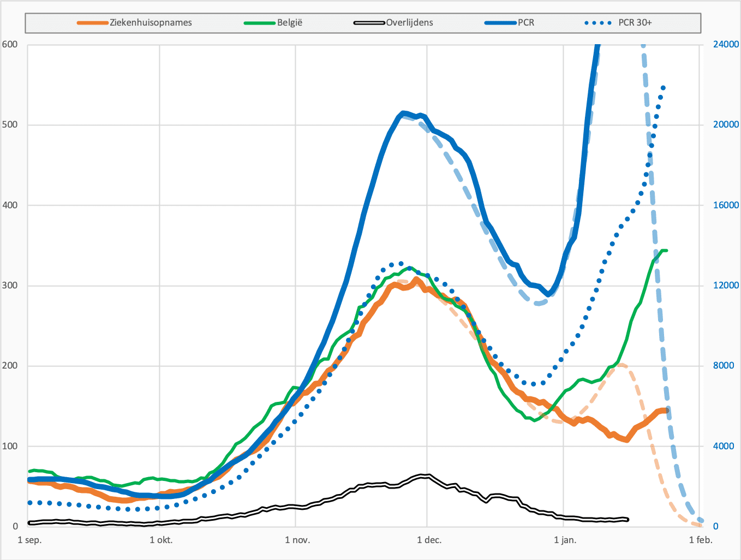Image resolution: width=741 pixels, height=560 pixels.
Task: Click the 1 feb. x-axis label
Action: [701, 540]
